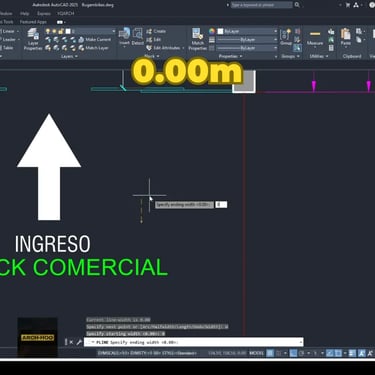Click the PLINE command line input

[x=193, y=342]
